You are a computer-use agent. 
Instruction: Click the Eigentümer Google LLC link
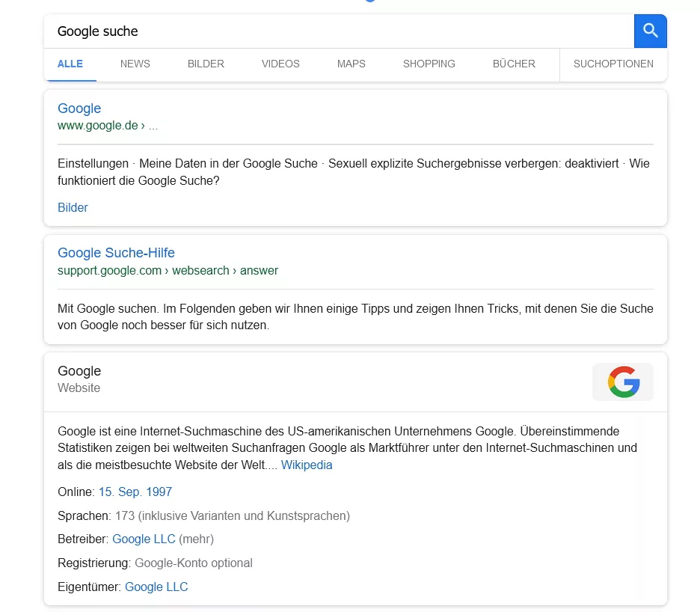point(156,587)
